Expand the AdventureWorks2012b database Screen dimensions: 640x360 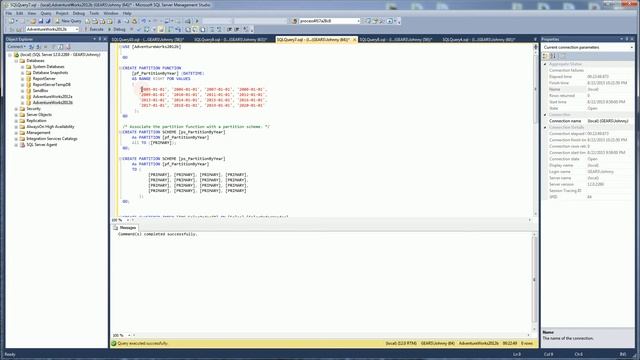tap(22, 102)
